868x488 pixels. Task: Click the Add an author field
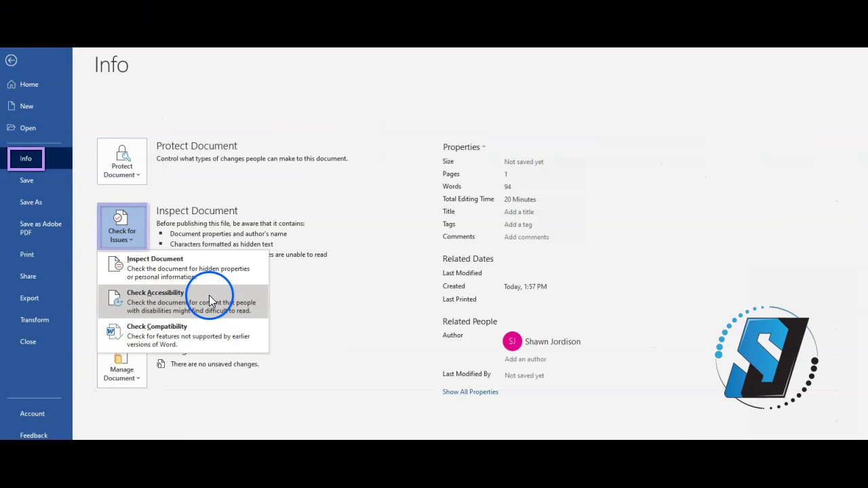pos(526,359)
